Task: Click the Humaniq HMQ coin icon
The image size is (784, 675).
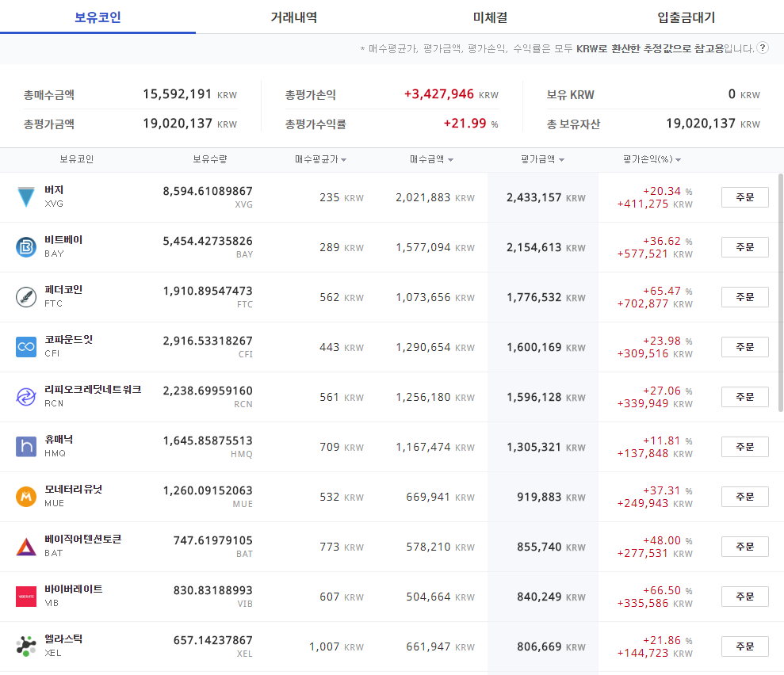Action: point(26,447)
